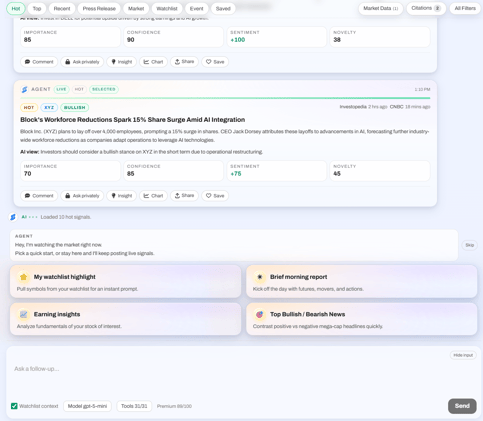
Task: Click the AI logo beside Loaded signals
Action: 13,217
